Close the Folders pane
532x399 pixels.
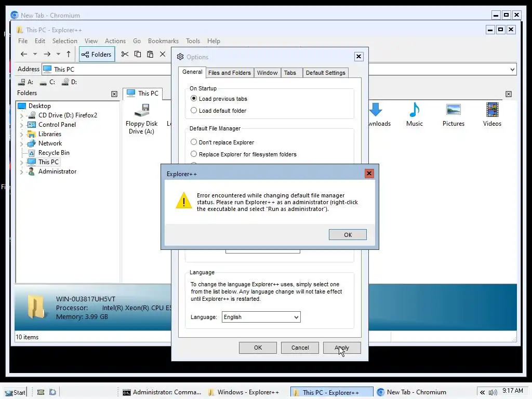[x=114, y=94]
